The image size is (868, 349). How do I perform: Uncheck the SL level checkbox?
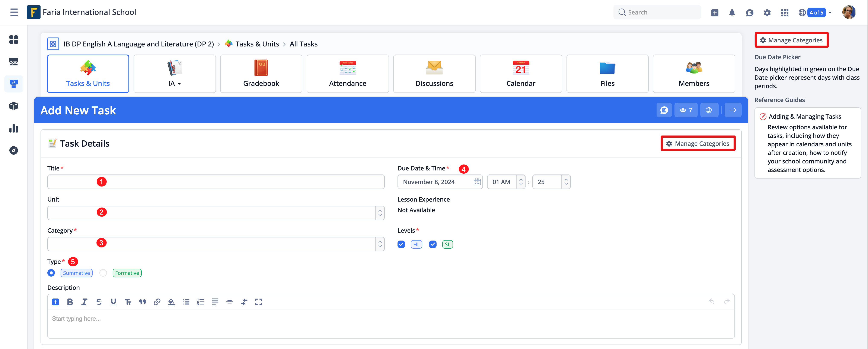(433, 244)
